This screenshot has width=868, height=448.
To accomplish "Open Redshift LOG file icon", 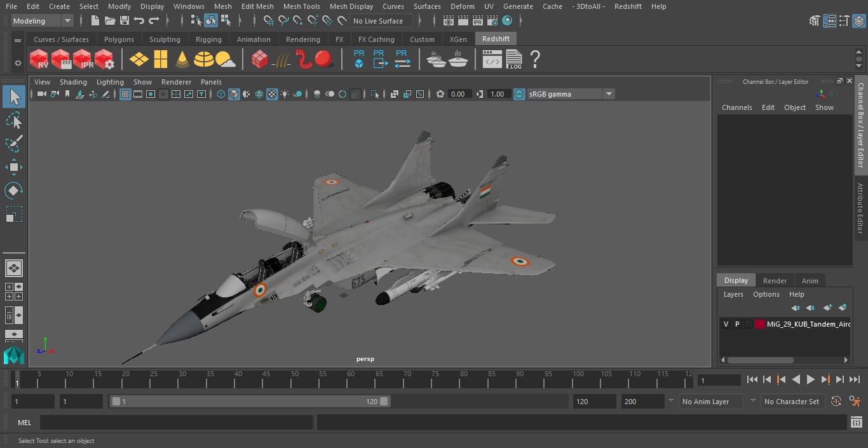I will point(513,59).
